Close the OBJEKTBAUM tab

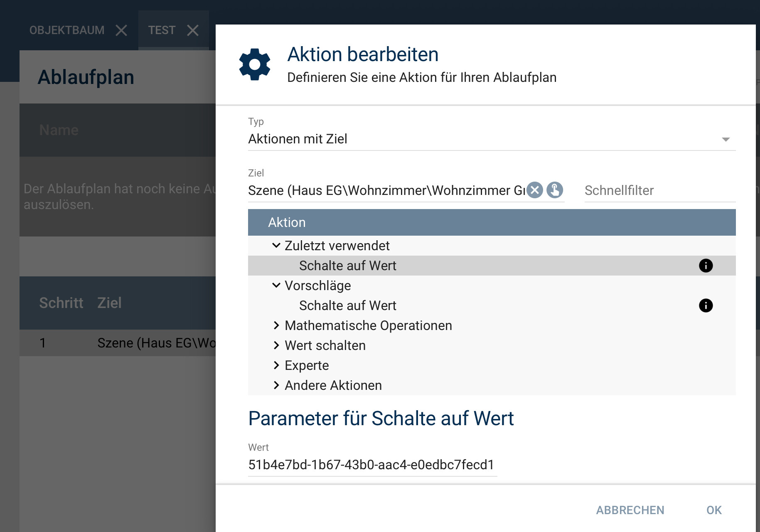click(121, 30)
